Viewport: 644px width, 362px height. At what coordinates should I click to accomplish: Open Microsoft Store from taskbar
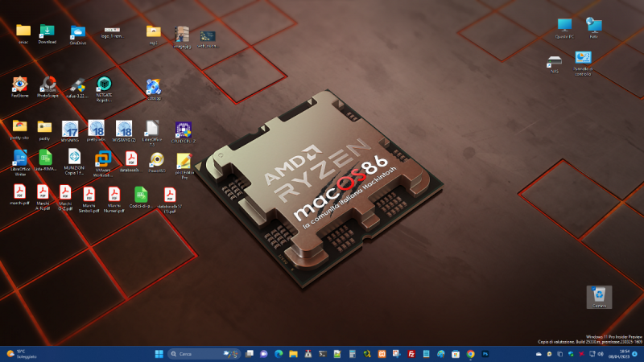point(456,354)
